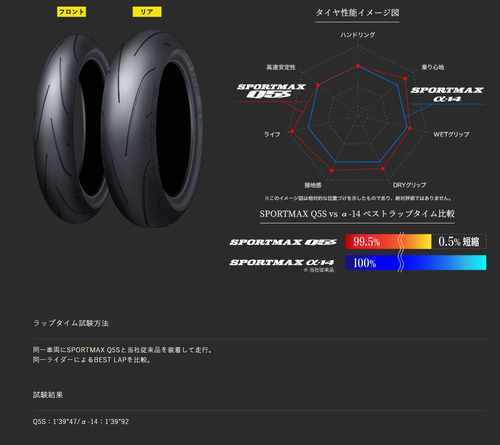Viewport: 500px width, 445px height.
Task: Select the rear tire image
Action: pos(153,128)
